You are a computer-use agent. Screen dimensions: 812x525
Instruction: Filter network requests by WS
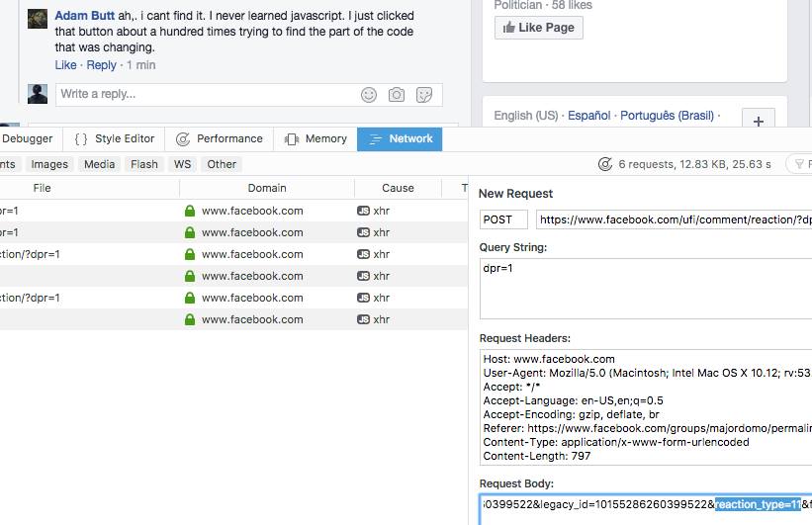(182, 164)
